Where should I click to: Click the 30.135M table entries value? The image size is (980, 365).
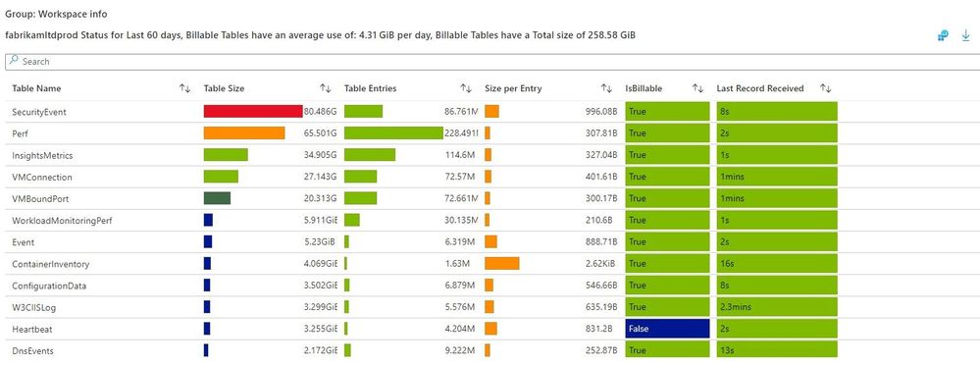tap(460, 221)
